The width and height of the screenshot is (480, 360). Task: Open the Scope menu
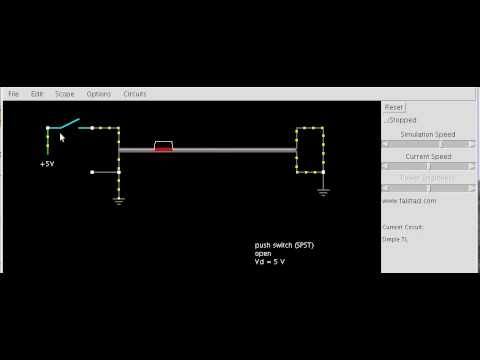tap(65, 94)
